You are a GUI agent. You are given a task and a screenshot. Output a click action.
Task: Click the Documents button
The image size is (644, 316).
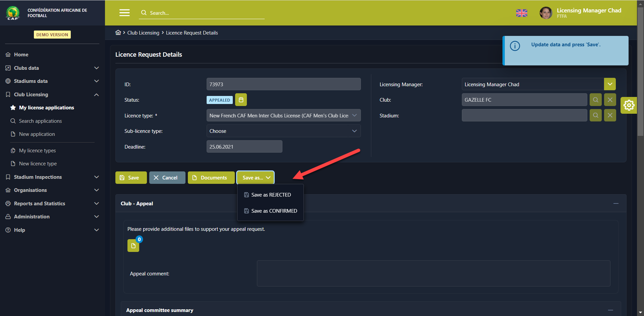[x=211, y=178]
